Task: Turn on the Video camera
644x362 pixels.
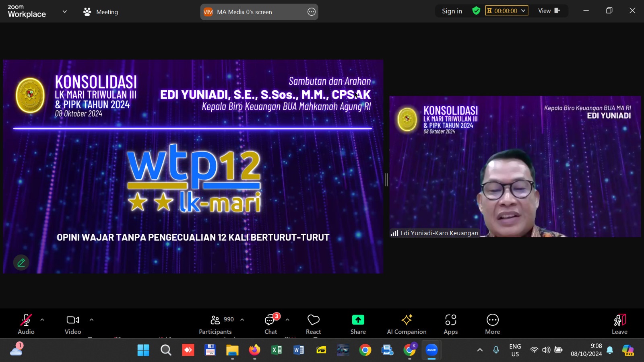Action: (x=73, y=324)
